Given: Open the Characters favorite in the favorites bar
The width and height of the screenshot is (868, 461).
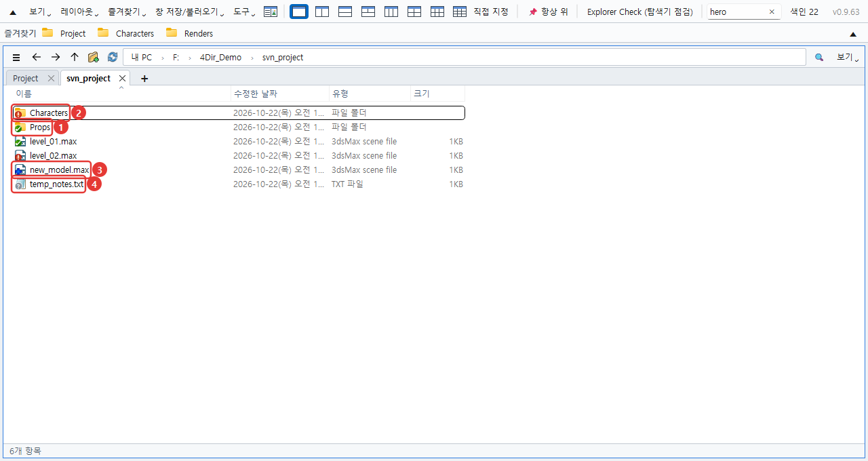Looking at the screenshot, I should coord(125,33).
